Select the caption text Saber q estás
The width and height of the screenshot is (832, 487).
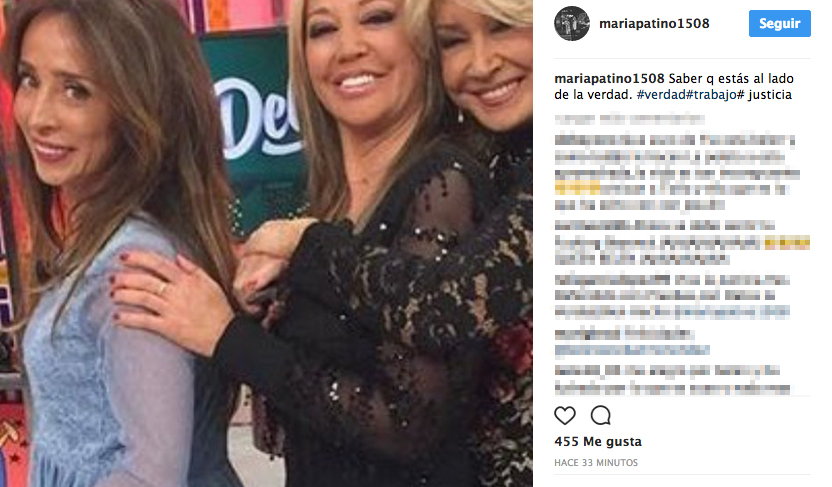pyautogui.click(x=706, y=79)
